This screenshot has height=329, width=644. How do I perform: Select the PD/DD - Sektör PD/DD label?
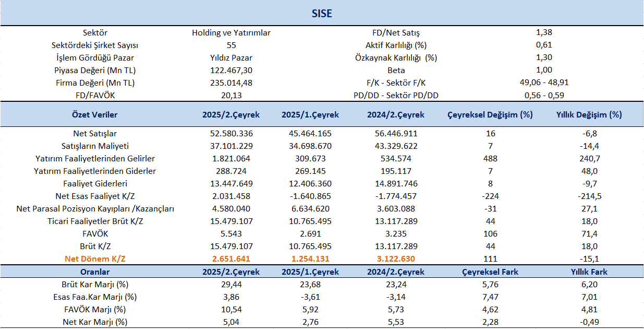pos(396,95)
